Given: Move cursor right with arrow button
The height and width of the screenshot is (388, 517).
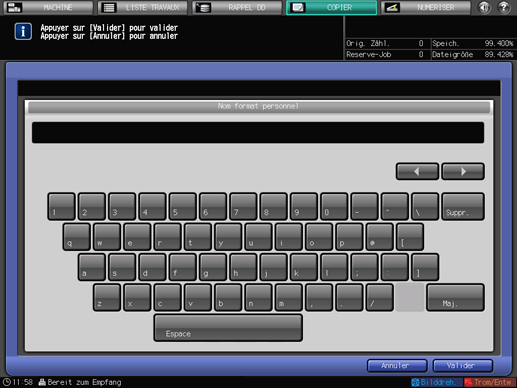Looking at the screenshot, I should tap(463, 171).
